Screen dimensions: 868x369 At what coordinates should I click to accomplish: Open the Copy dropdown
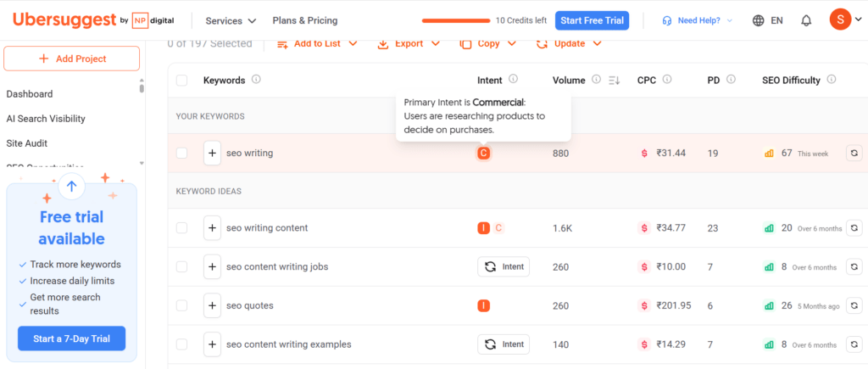[488, 43]
